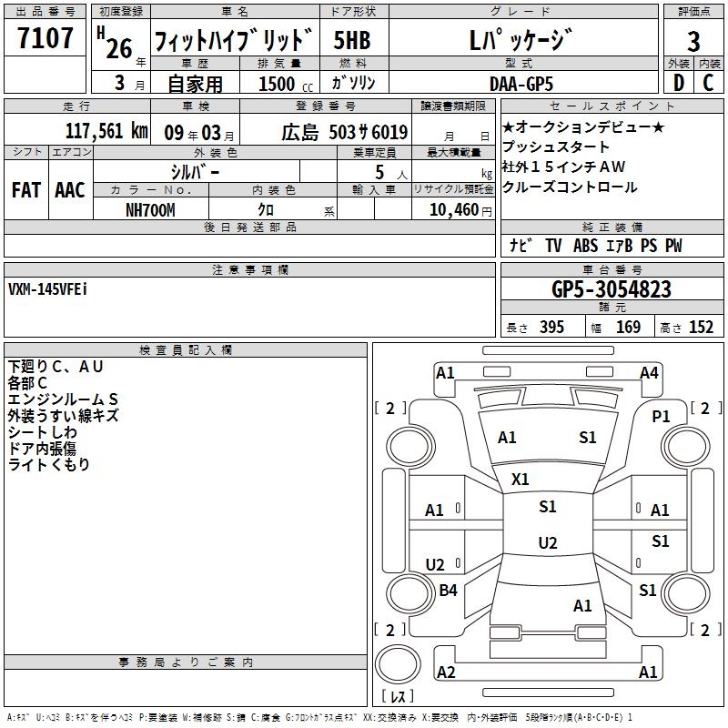Click the レス box below the diagram
728x728 pixels.
[397, 697]
